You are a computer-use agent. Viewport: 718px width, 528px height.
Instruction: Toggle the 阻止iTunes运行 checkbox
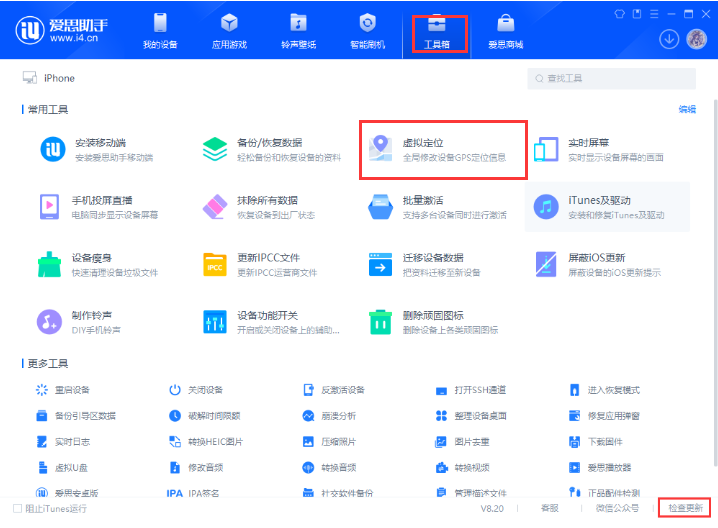click(17, 508)
